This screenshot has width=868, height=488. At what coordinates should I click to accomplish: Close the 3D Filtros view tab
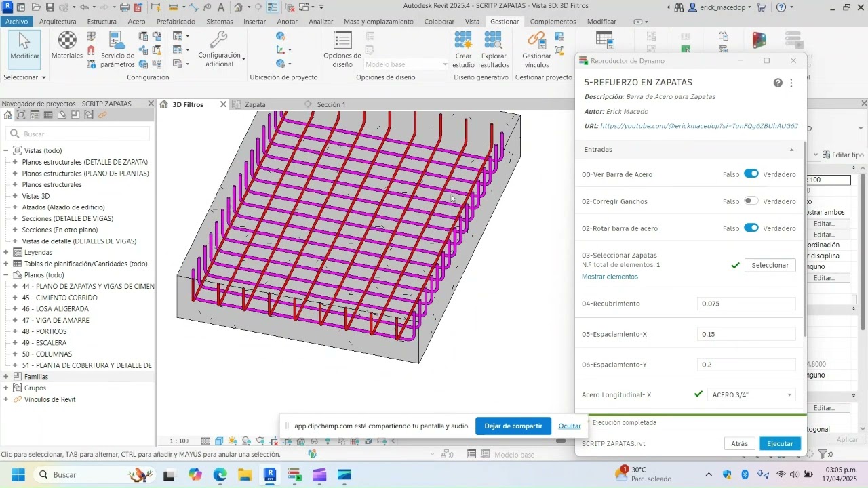pyautogui.click(x=222, y=104)
